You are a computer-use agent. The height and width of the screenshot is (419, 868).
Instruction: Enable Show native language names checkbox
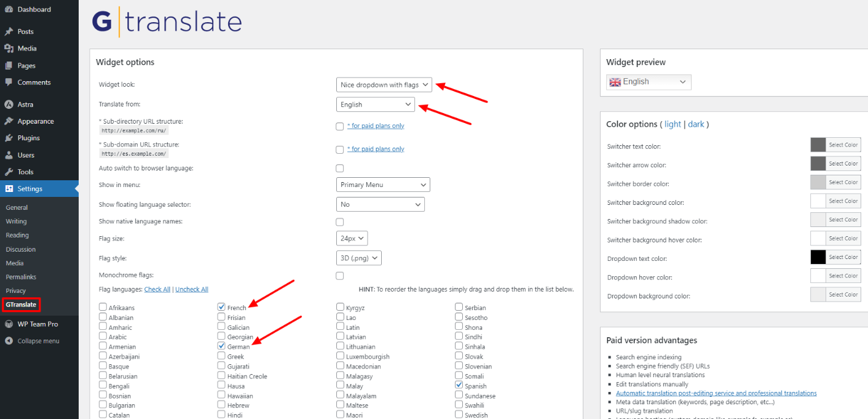340,221
